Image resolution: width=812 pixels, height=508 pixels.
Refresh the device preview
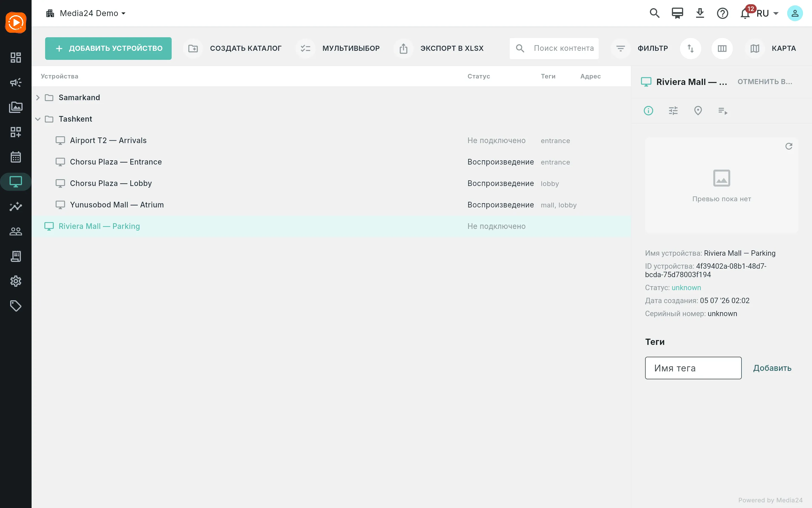tap(789, 146)
